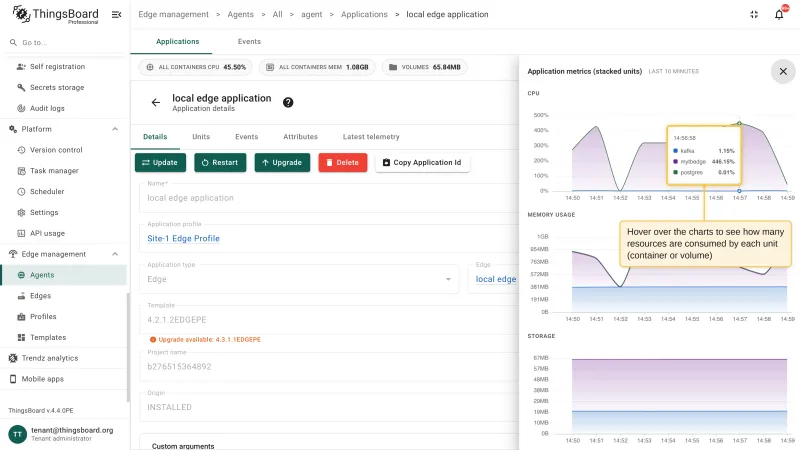Click Edge management breadcrumb
This screenshot has width=800, height=450.
(x=173, y=14)
